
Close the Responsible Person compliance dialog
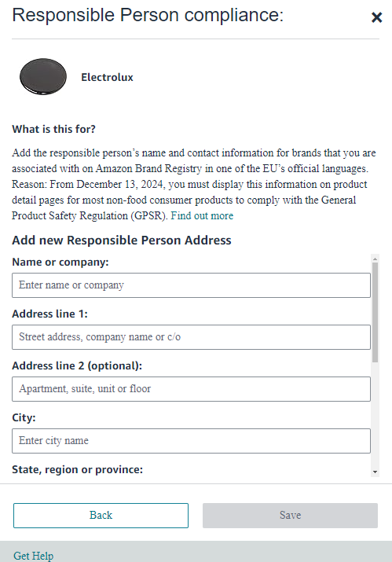376,17
